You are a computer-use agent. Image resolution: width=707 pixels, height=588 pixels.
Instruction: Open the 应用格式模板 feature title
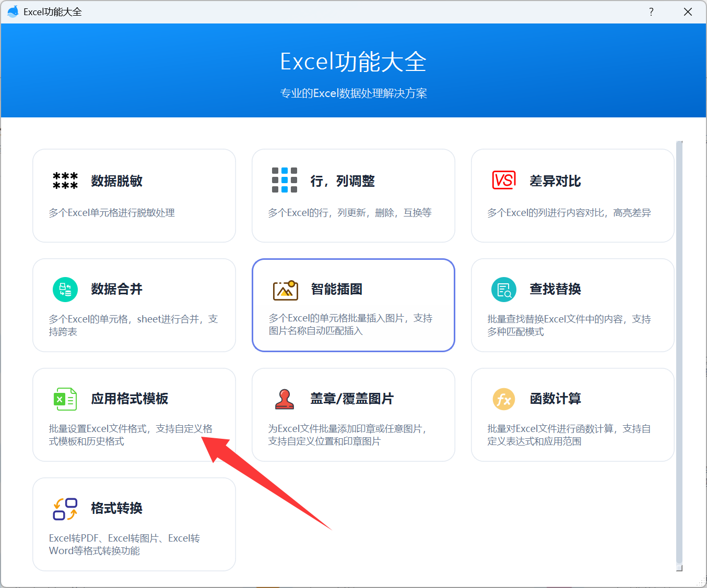pos(130,399)
